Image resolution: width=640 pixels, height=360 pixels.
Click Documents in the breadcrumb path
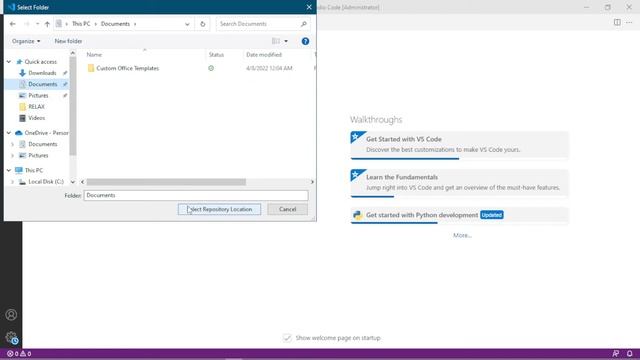click(115, 24)
